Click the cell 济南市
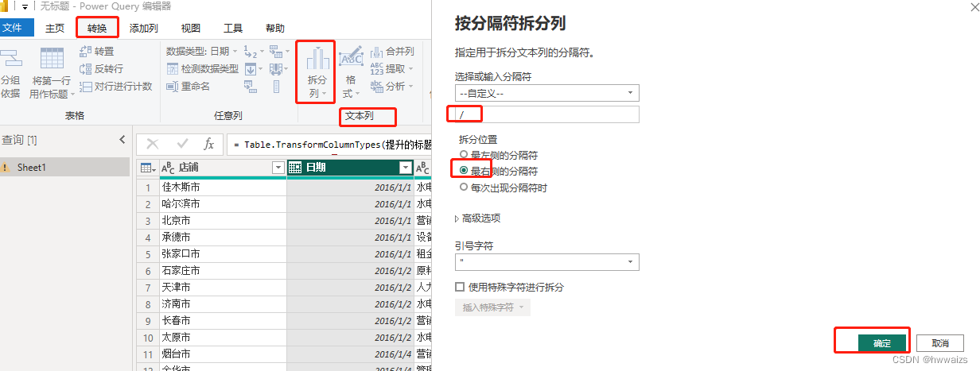 tap(224, 304)
